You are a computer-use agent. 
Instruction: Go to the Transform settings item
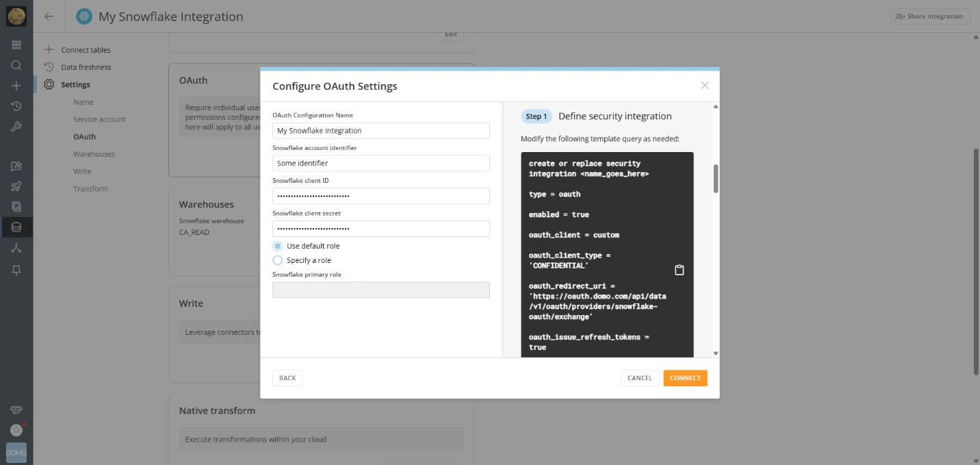tap(90, 188)
